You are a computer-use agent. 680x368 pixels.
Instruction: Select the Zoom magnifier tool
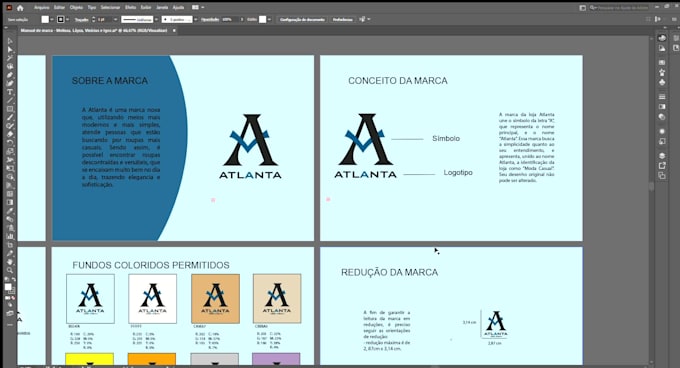tap(10, 270)
